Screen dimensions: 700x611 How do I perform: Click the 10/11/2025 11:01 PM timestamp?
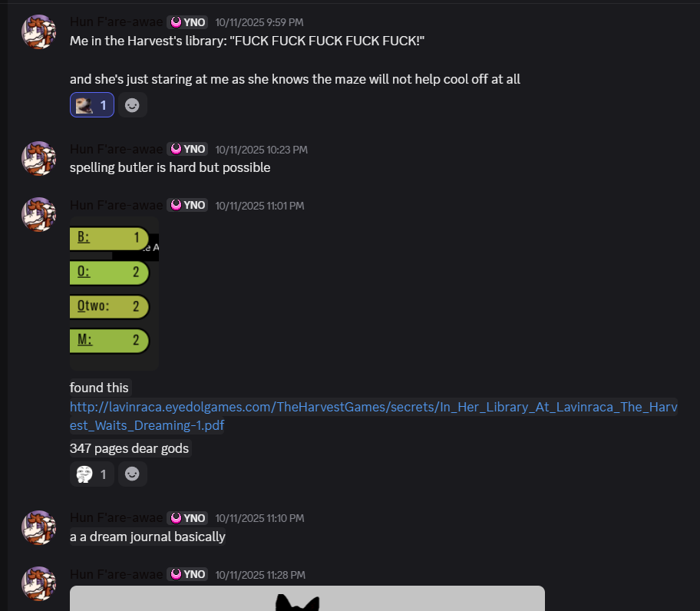tap(260, 206)
